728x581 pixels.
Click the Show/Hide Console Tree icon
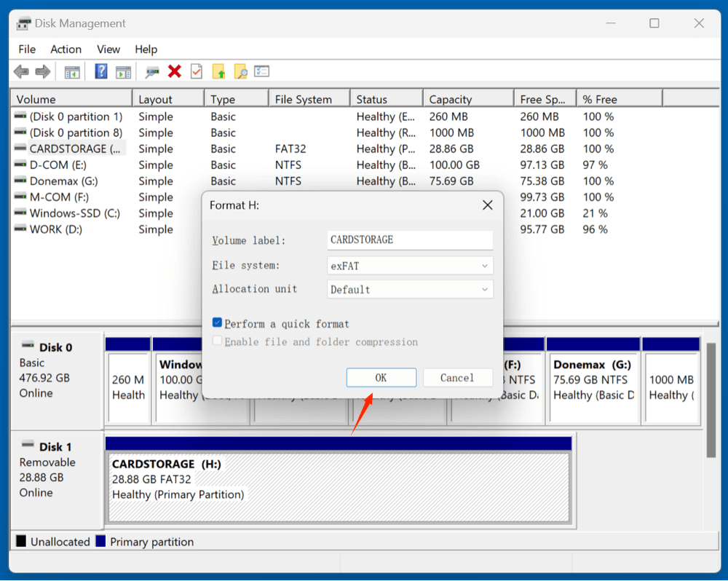tap(72, 71)
